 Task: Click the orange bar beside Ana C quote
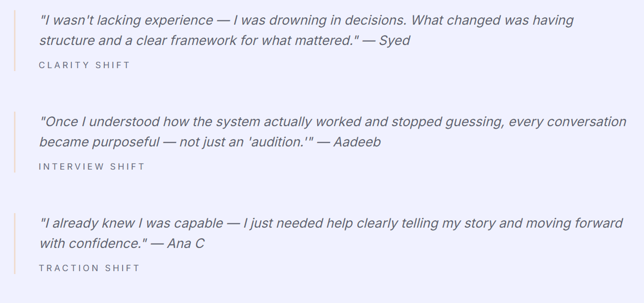tap(15, 244)
